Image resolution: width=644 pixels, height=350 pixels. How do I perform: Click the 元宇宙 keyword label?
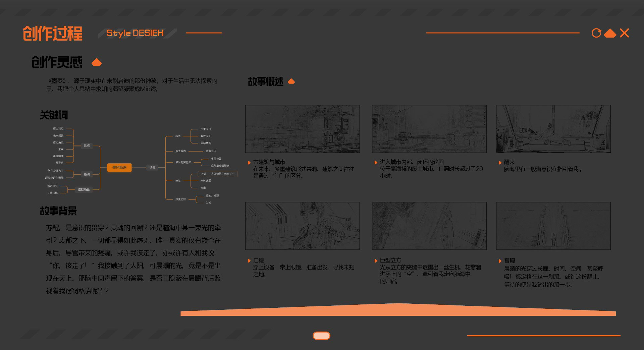click(x=60, y=163)
